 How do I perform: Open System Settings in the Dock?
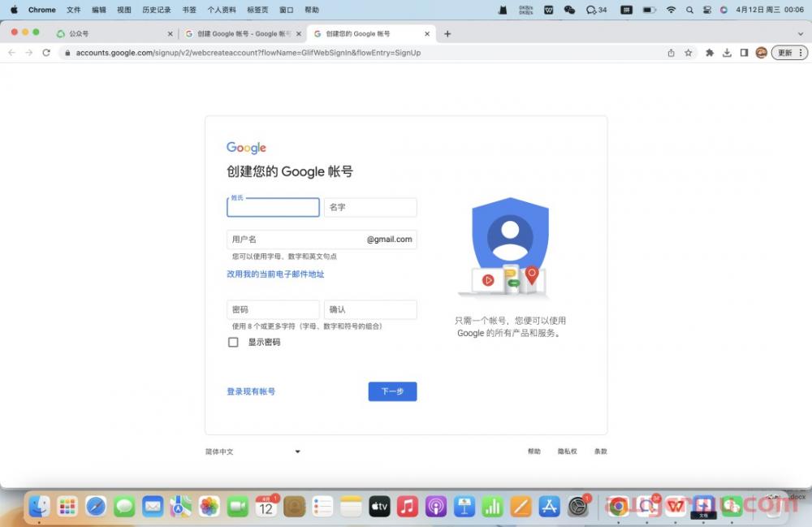pyautogui.click(x=578, y=506)
